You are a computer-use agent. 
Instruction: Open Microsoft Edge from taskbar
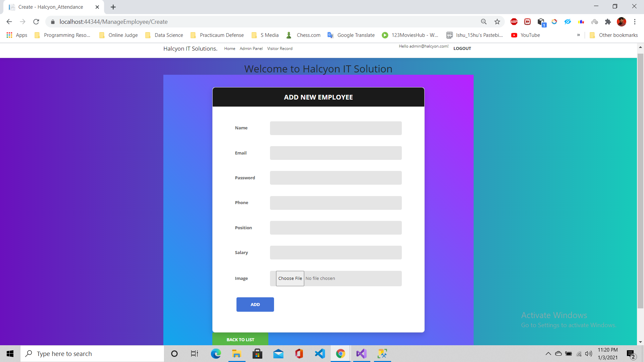tap(216, 354)
